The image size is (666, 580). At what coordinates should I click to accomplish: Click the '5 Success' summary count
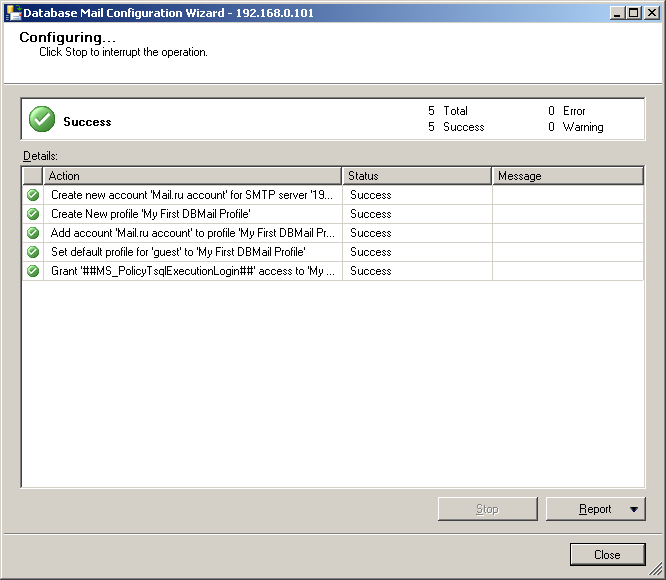456,127
